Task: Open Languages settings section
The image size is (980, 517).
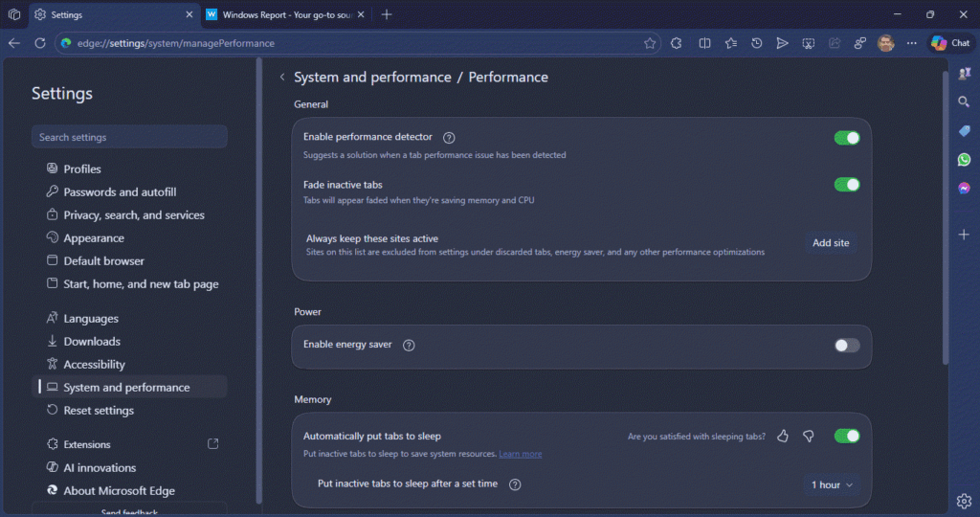Action: [x=129, y=318]
